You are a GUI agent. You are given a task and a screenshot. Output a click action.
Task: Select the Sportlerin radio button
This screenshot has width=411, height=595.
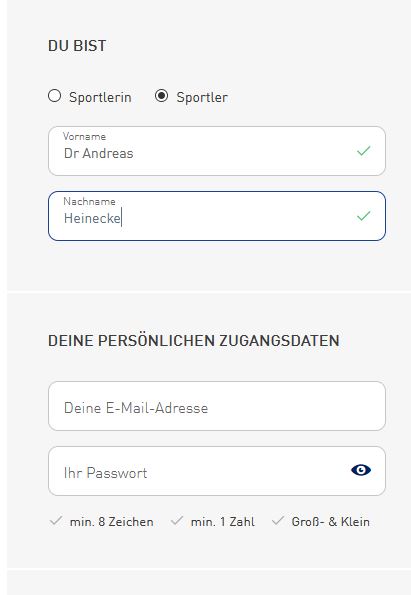point(55,96)
